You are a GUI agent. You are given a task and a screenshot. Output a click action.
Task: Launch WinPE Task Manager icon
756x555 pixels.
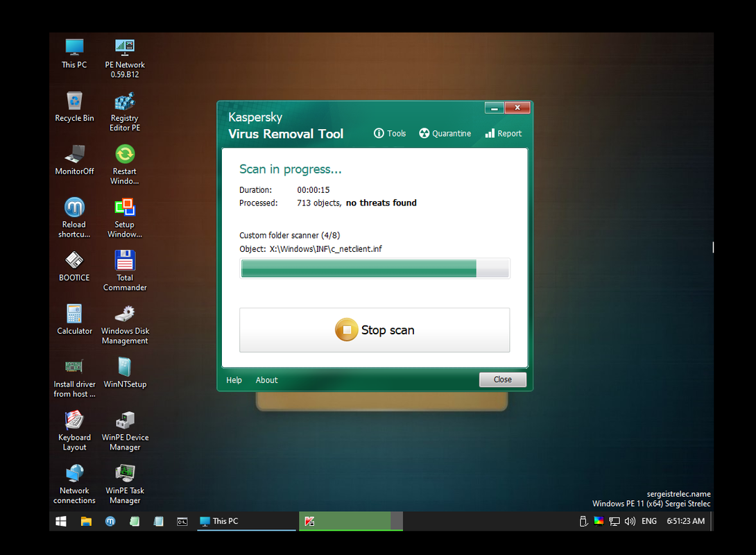124,484
